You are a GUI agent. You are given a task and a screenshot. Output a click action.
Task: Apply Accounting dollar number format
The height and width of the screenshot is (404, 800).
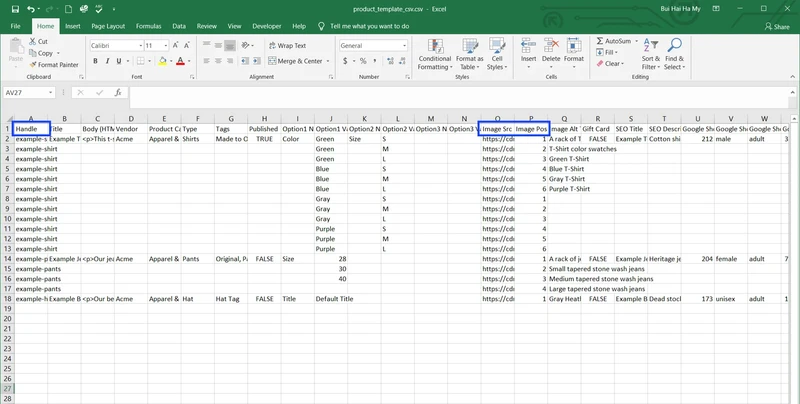(345, 61)
